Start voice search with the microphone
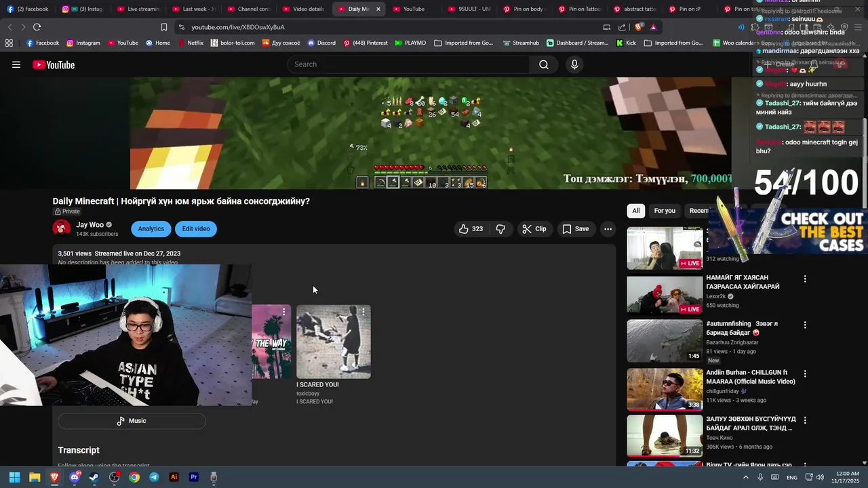Viewport: 868px width, 488px height. [x=574, y=64]
